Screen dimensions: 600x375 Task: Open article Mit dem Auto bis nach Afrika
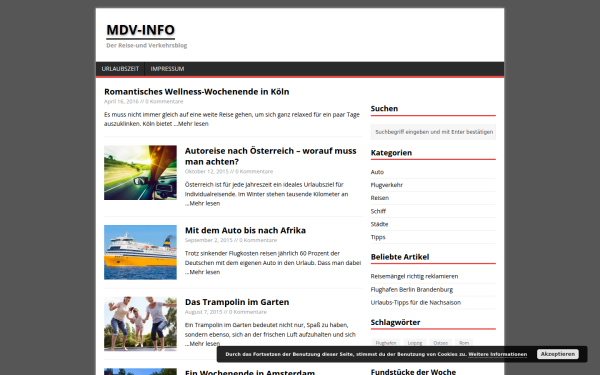(245, 230)
